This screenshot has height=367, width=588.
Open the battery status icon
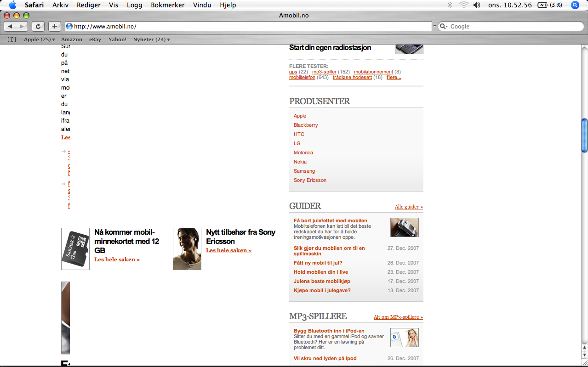542,5
